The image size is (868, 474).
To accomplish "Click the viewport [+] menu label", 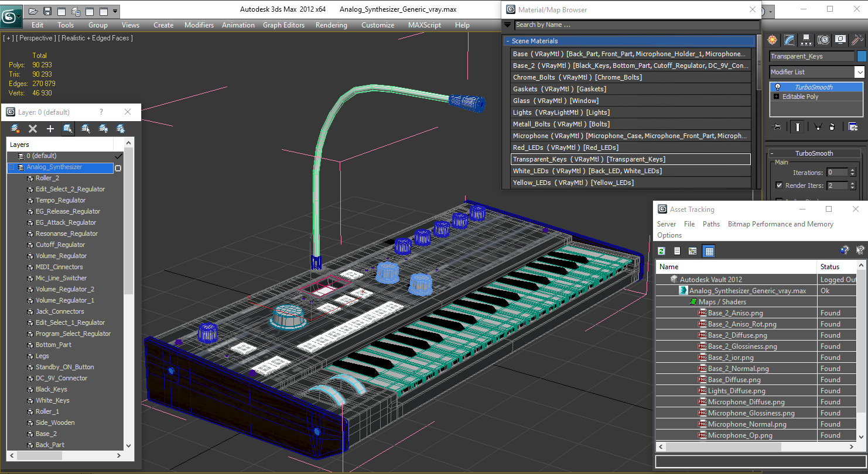I will coord(8,38).
